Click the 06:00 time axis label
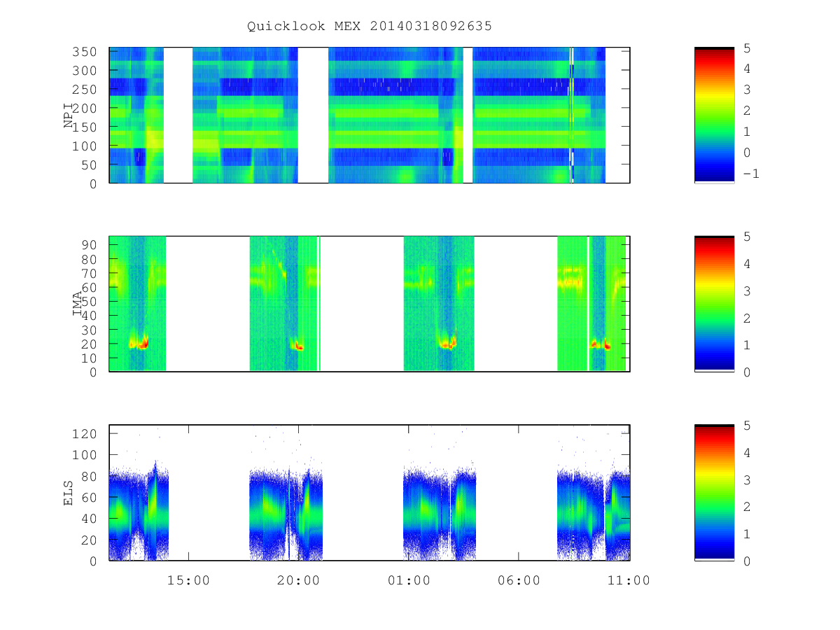840x630 pixels. pyautogui.click(x=519, y=580)
